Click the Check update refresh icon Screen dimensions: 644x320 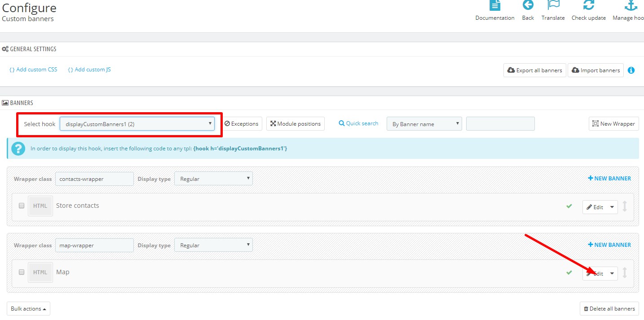click(x=588, y=5)
